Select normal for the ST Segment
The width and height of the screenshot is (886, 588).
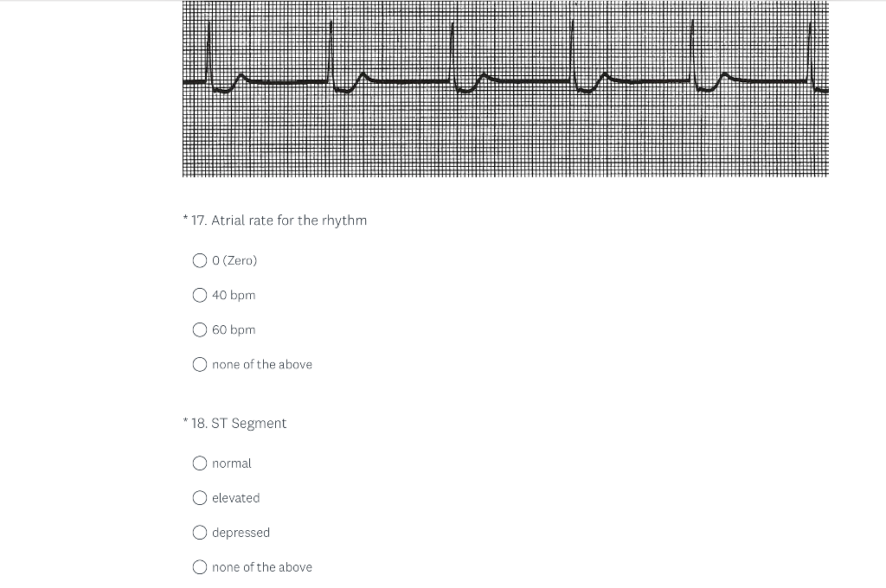tap(199, 463)
